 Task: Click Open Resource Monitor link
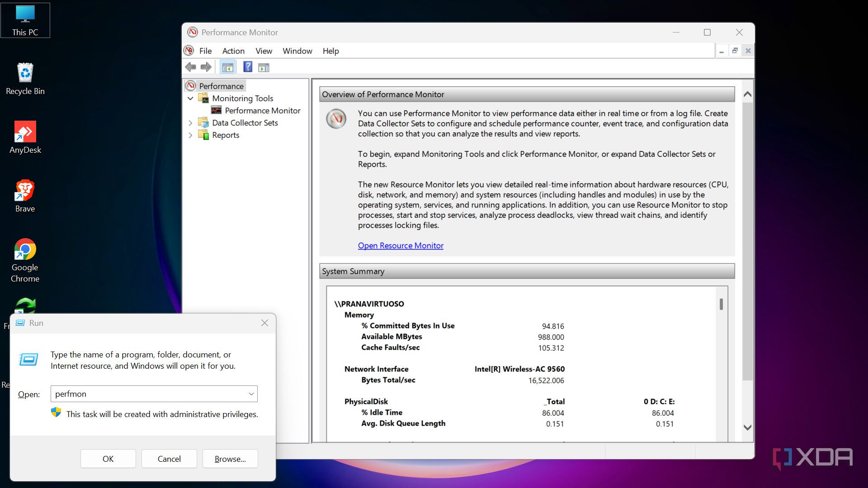401,246
